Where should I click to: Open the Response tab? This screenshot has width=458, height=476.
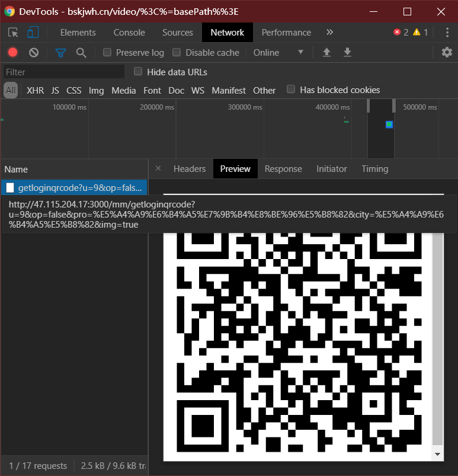(x=283, y=169)
